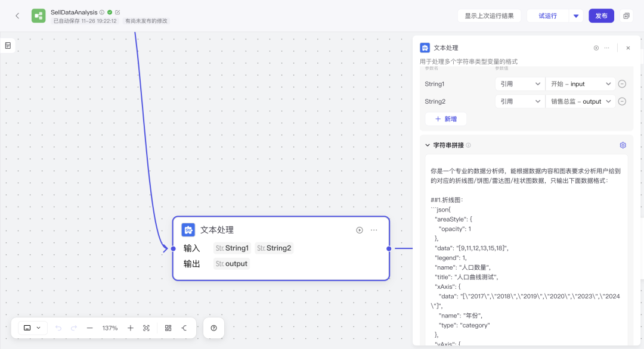
Task: Open interaction mode dropdown in bottom toolbar
Action: 32,328
